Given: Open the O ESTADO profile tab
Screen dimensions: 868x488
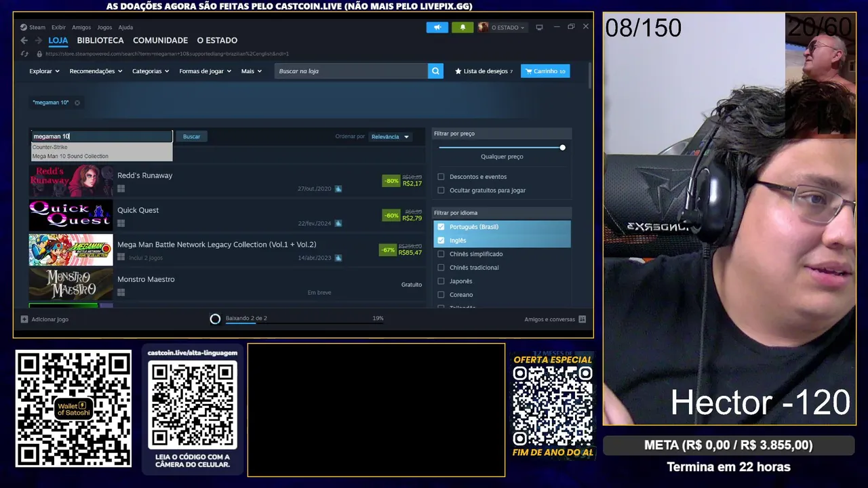Looking at the screenshot, I should [x=217, y=41].
